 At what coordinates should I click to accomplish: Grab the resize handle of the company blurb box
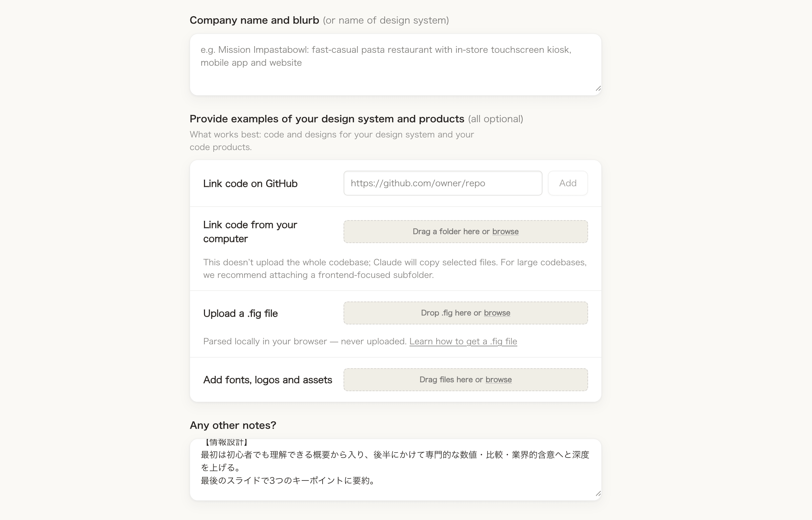(x=598, y=88)
